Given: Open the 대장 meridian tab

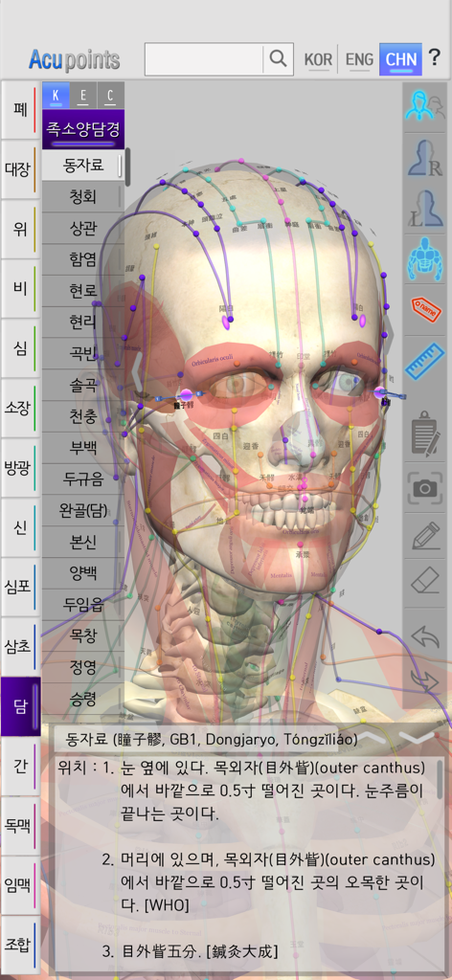Looking at the screenshot, I should coord(20,169).
